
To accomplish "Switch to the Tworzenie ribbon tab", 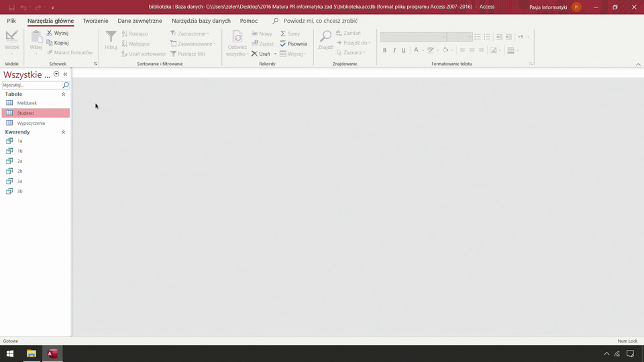I will pos(95,21).
